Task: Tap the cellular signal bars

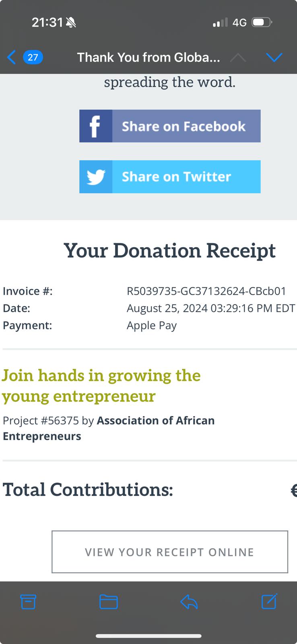Action: click(219, 23)
